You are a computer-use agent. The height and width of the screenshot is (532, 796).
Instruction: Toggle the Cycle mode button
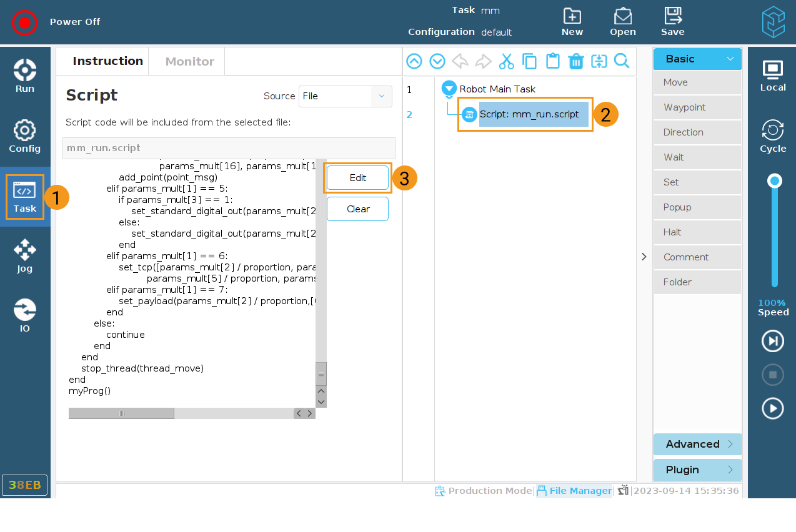tap(773, 137)
